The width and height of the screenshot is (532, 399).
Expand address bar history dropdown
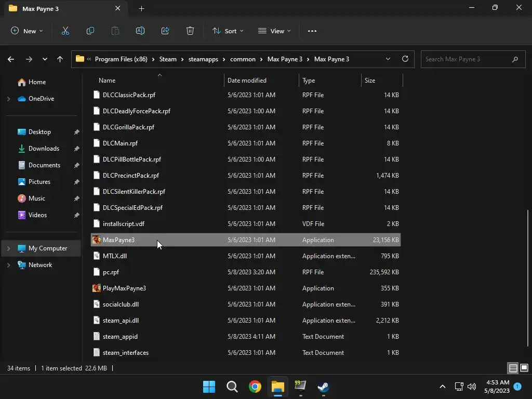tap(388, 59)
